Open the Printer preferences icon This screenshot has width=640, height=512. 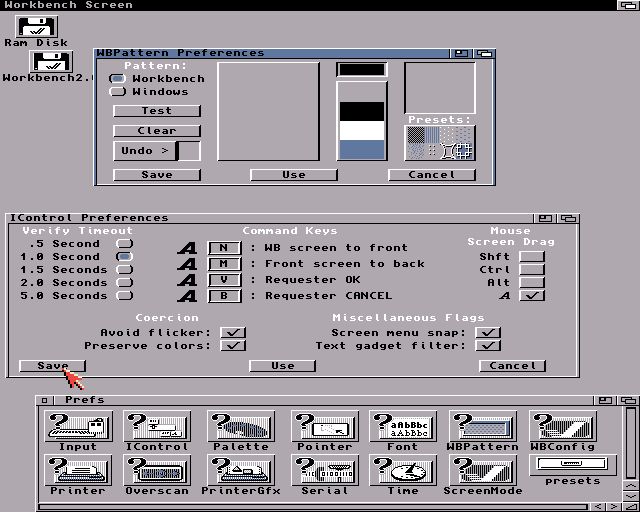[x=78, y=470]
